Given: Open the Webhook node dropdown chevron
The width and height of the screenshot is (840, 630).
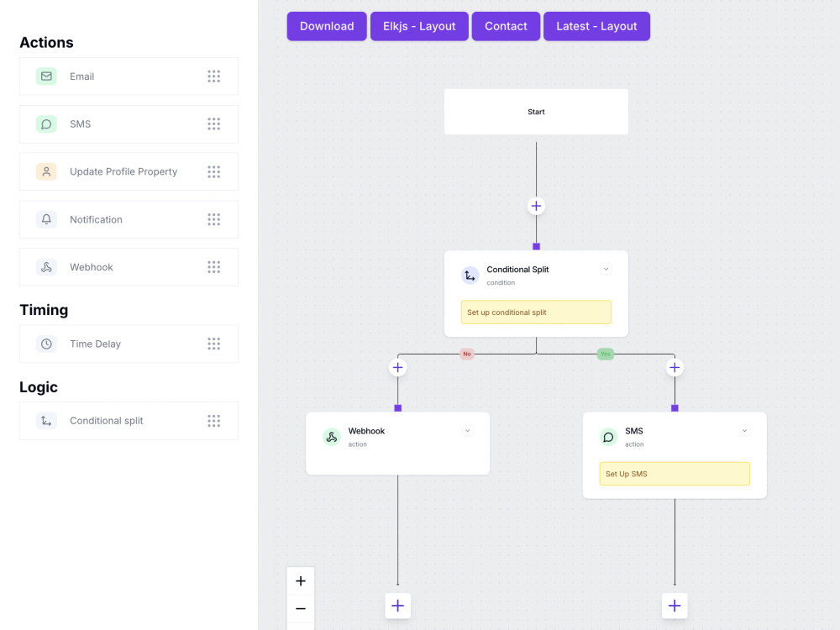Looking at the screenshot, I should [468, 431].
